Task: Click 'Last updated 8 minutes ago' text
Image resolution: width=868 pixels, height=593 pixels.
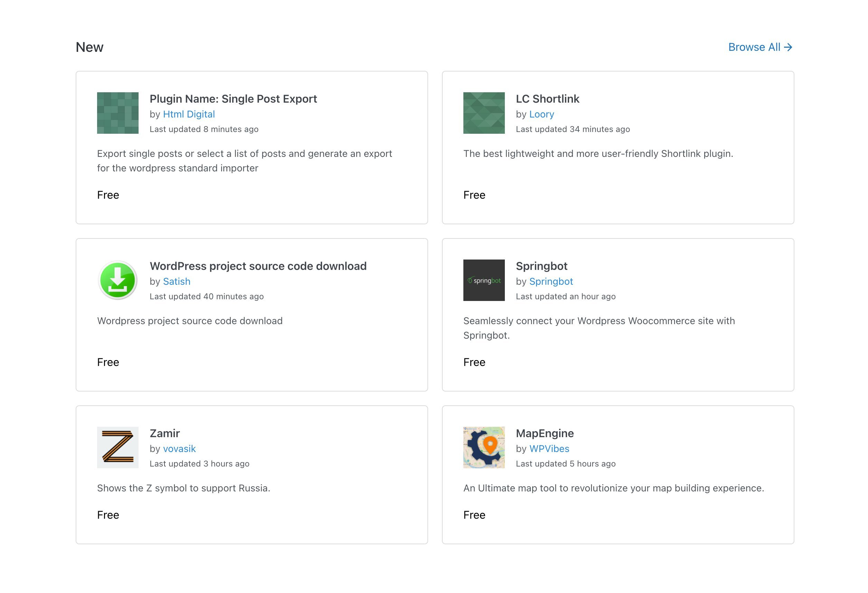Action: point(204,129)
